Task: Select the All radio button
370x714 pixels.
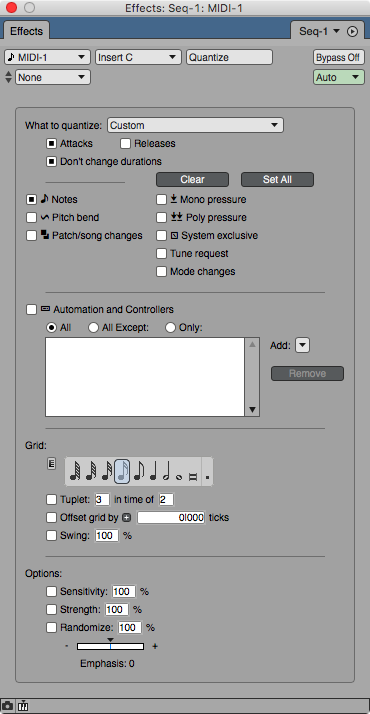Action: [x=51, y=327]
